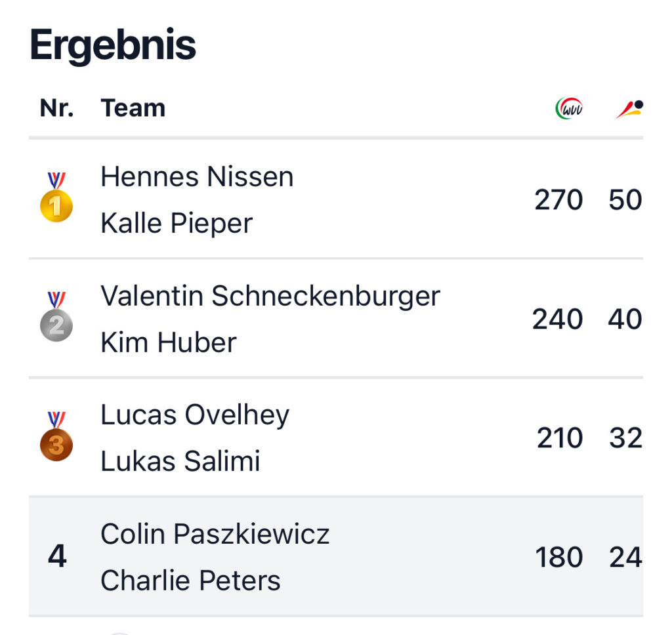Click the rank number 4
The height and width of the screenshot is (635, 672).
(x=57, y=557)
